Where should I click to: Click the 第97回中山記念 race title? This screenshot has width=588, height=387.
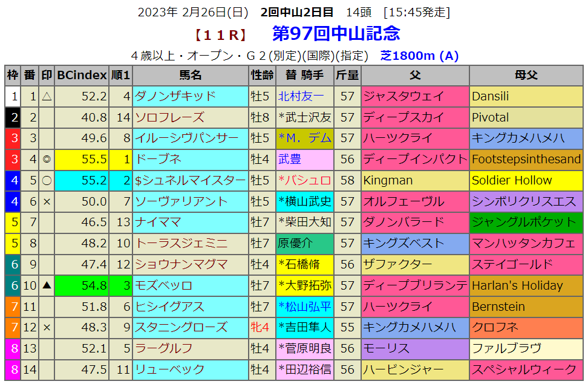click(x=336, y=33)
